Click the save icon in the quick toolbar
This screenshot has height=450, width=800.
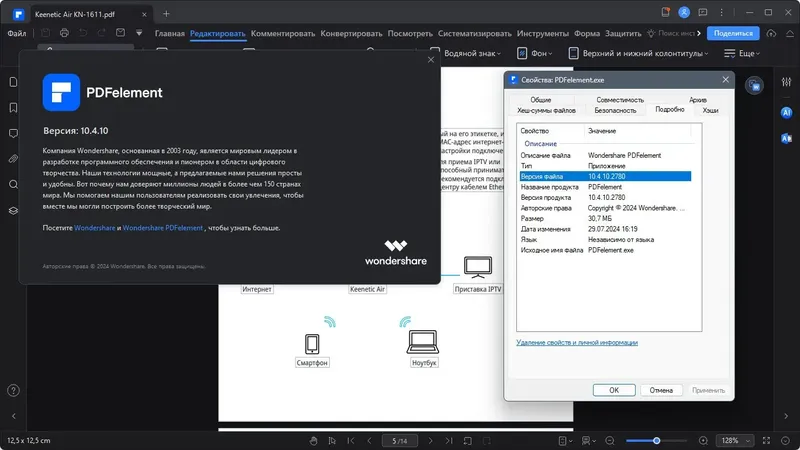(x=45, y=33)
